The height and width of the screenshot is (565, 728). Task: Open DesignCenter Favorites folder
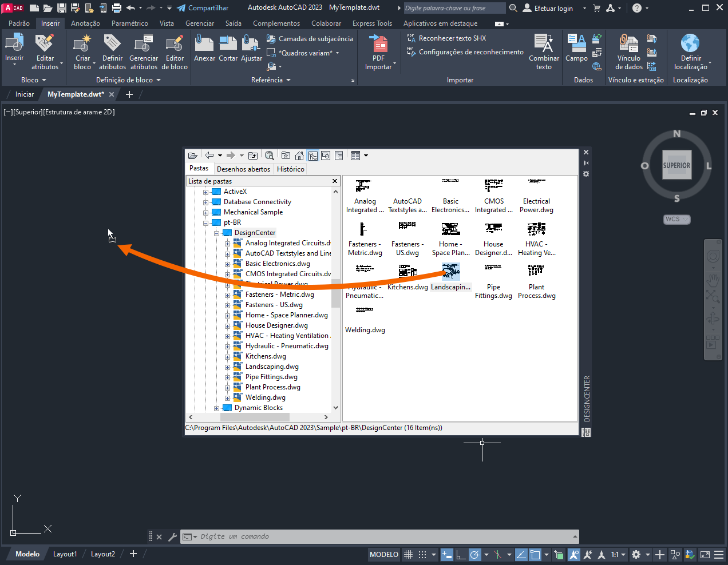click(x=286, y=156)
